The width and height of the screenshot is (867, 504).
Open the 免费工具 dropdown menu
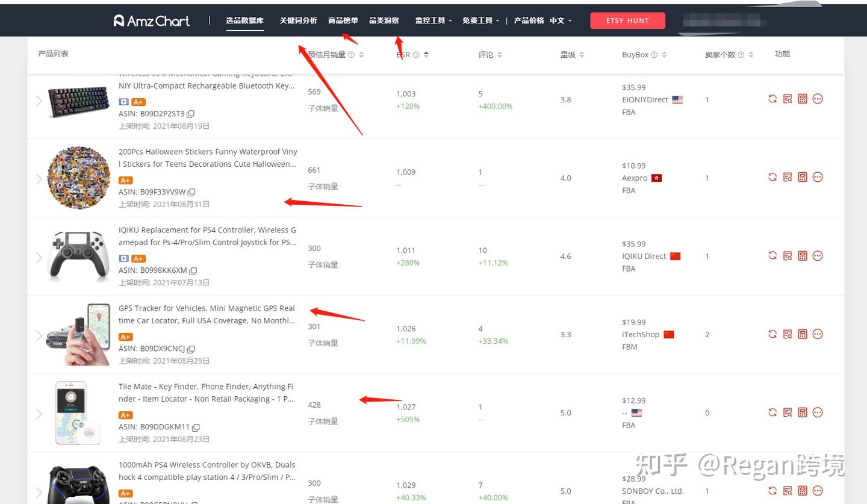pyautogui.click(x=480, y=20)
